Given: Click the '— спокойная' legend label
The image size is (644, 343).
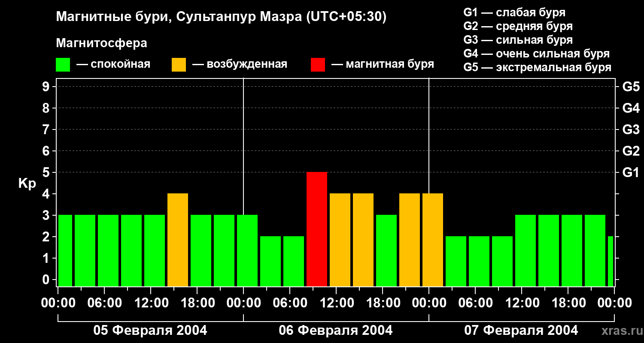Looking at the screenshot, I should [x=113, y=65].
